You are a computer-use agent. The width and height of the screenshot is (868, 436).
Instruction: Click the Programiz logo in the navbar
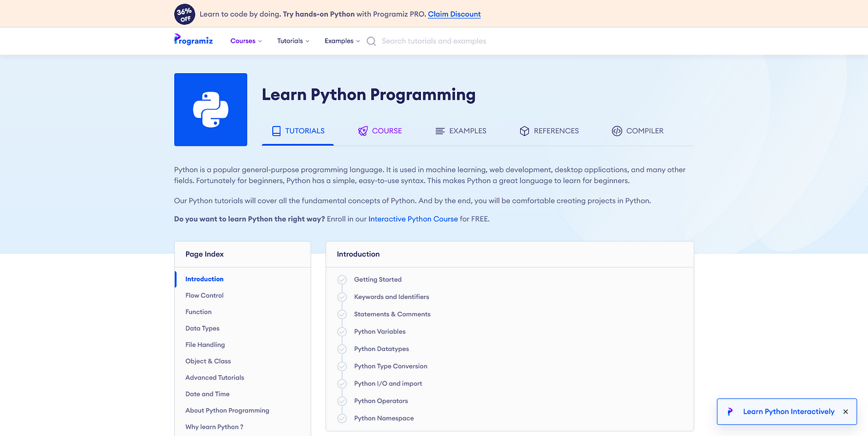193,40
